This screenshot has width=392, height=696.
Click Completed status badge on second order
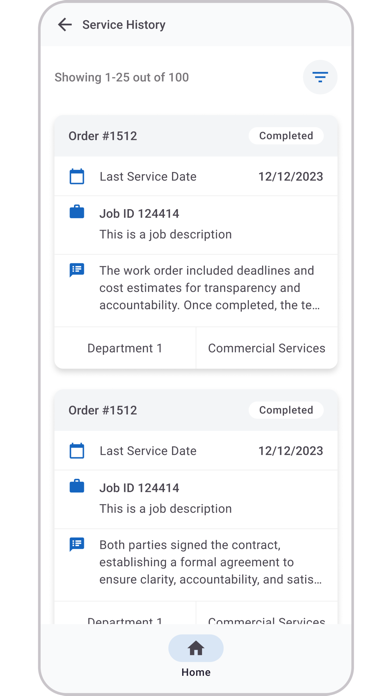pos(286,410)
